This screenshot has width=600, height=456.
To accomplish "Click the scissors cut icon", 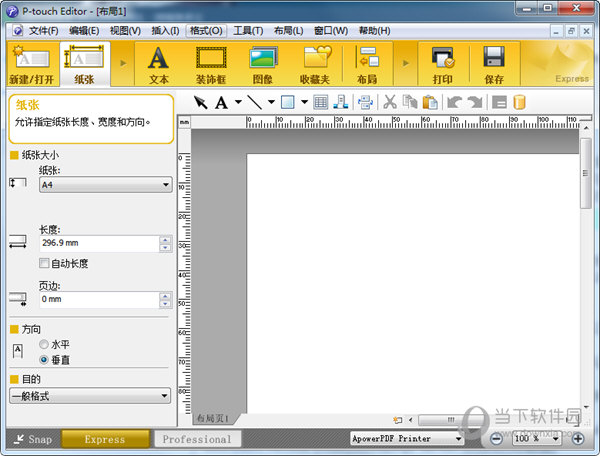I will point(390,102).
